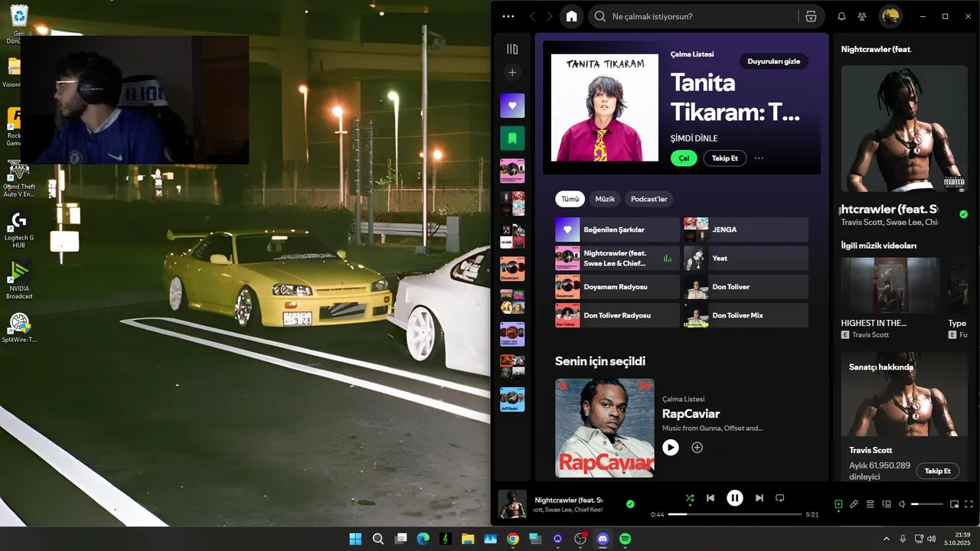The image size is (980, 551).
Task: Open the 'Beğenilen Şarkılar' tile
Action: click(x=617, y=230)
